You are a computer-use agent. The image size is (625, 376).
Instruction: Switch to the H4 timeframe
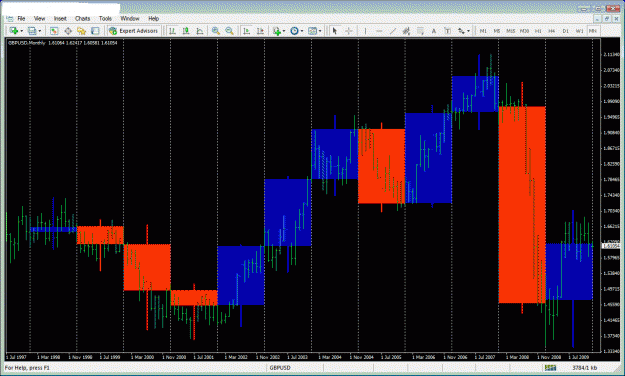[x=552, y=31]
